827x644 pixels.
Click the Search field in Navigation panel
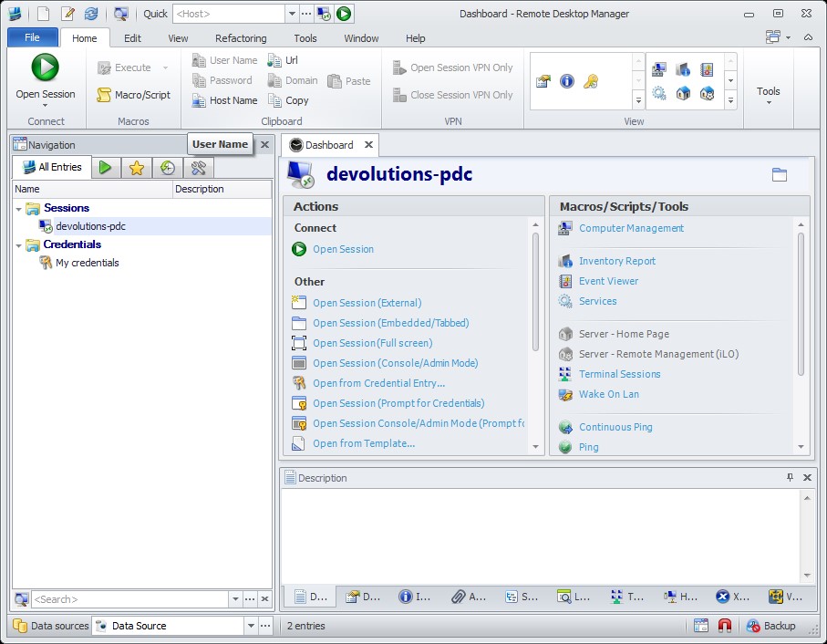[129, 599]
